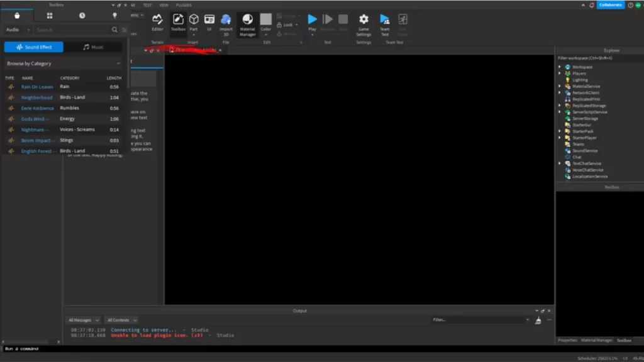Click the Collaborate button
644x362 pixels.
(610, 5)
